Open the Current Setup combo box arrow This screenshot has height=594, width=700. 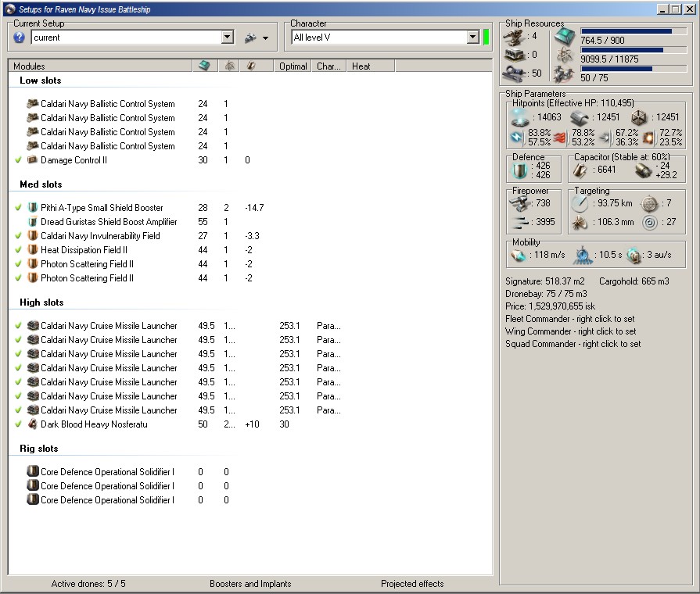point(228,38)
